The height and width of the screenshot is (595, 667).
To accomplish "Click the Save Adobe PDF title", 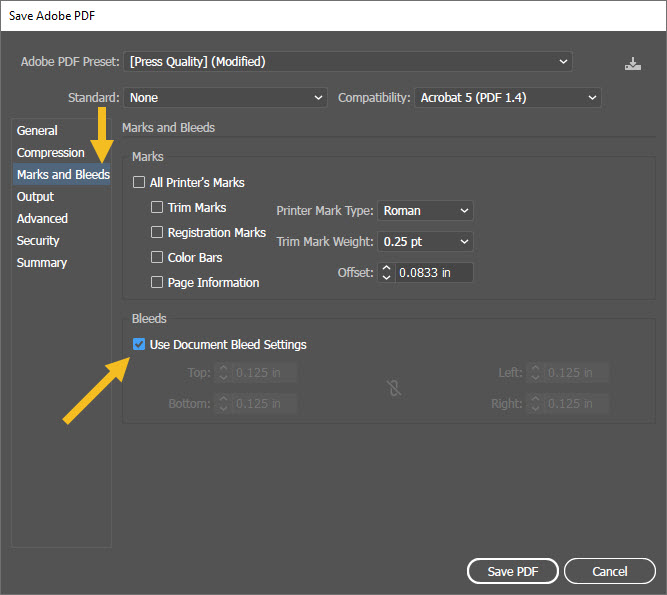I will pos(52,16).
